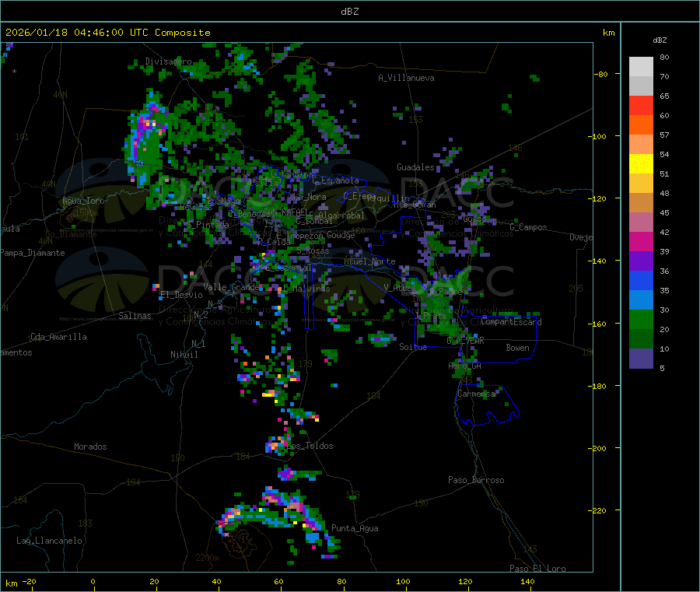Click the Punta_Agua label
Viewport: 700px width, 592px height.
tap(355, 528)
